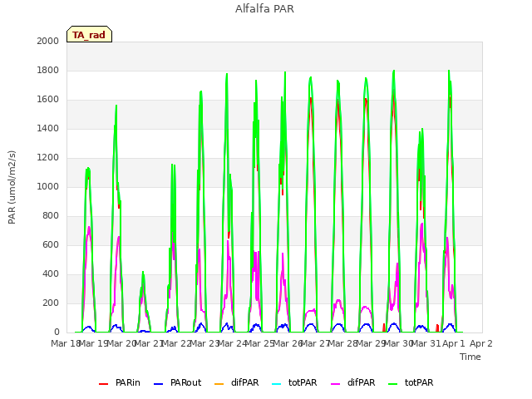Click the 2000 y-axis tick label
The width and height of the screenshot is (532, 399).
pyautogui.click(x=48, y=41)
